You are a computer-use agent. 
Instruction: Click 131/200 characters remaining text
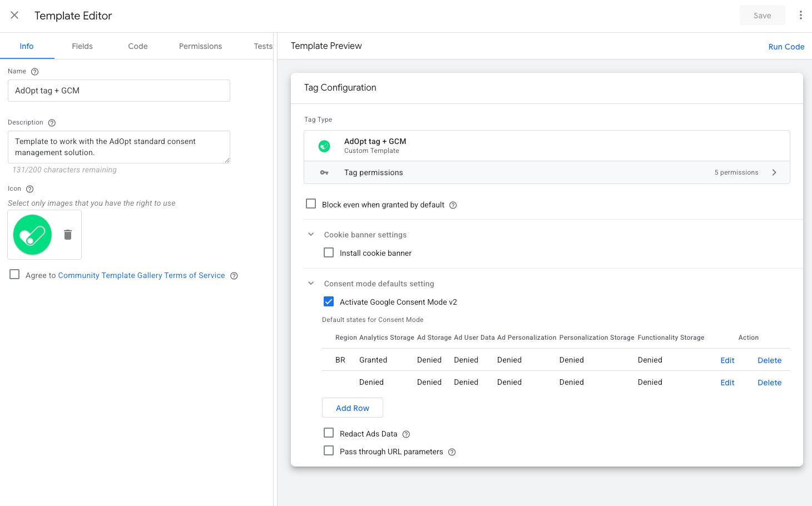click(65, 170)
